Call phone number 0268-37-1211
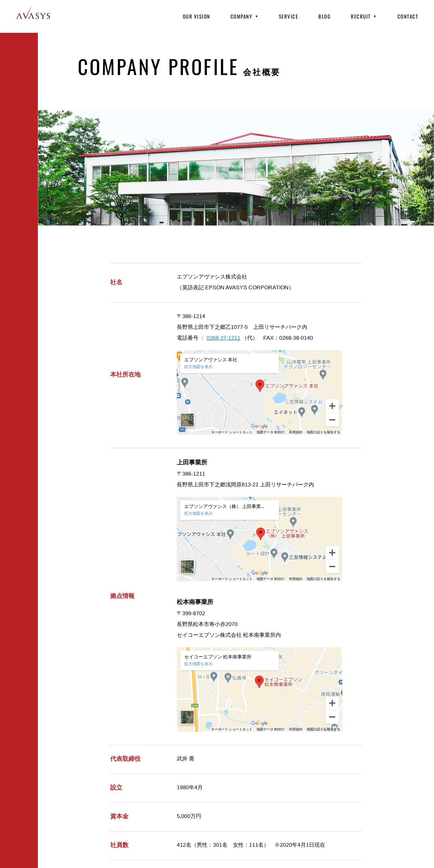434x868 pixels. 223,338
